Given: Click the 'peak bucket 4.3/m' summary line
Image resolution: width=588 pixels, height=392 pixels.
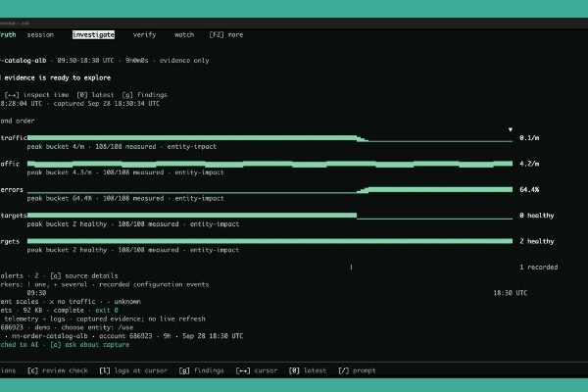Looking at the screenshot, I should tap(125, 172).
